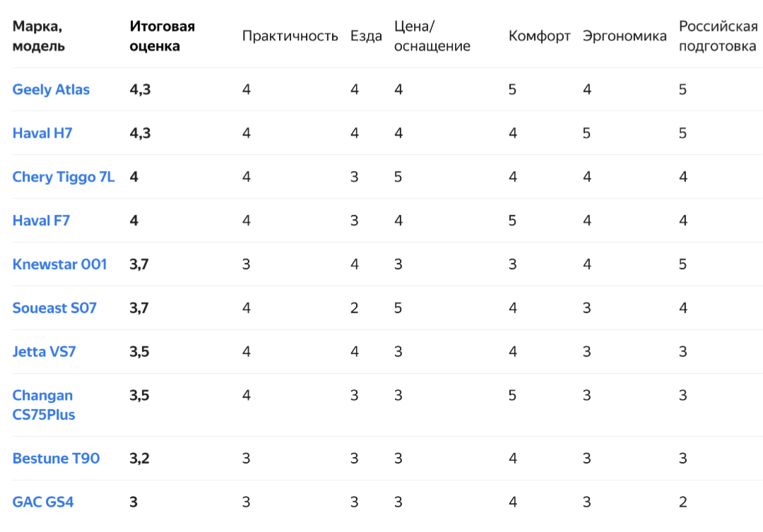The width and height of the screenshot is (763, 532).
Task: Click Geely Atlas total score 4,3
Action: pyautogui.click(x=140, y=90)
